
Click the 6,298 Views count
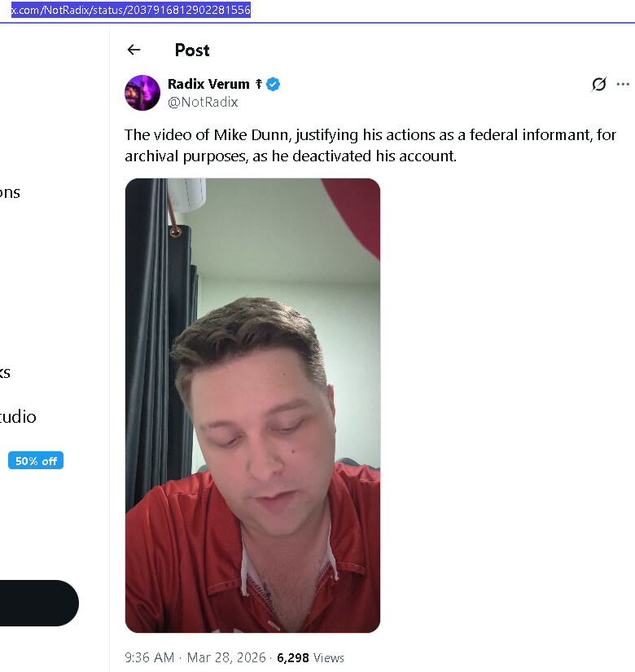coord(310,657)
